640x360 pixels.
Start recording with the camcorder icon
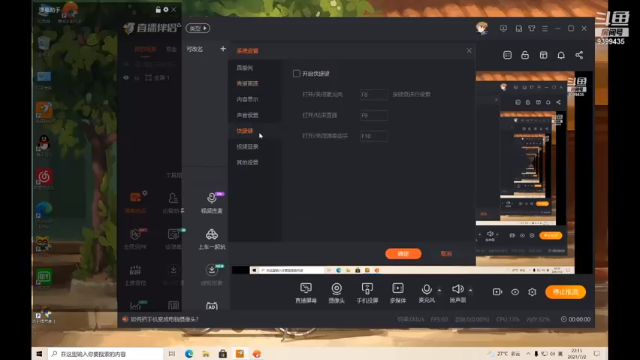click(x=497, y=292)
